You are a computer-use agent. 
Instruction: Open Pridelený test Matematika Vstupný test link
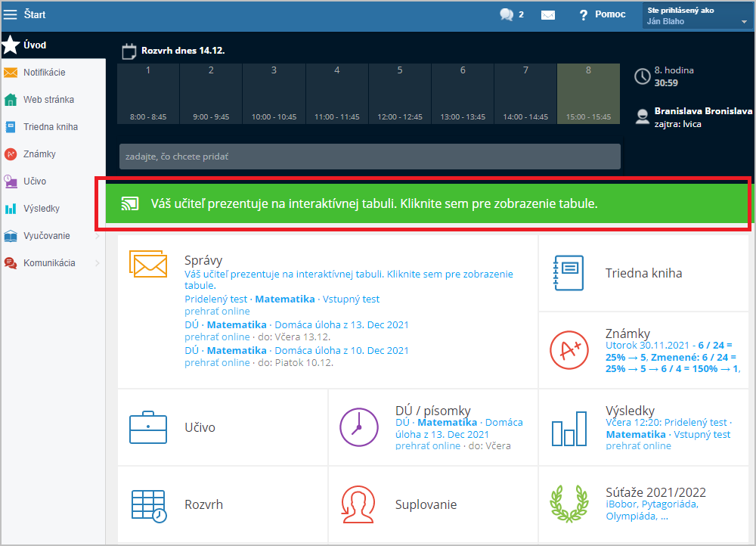point(282,299)
